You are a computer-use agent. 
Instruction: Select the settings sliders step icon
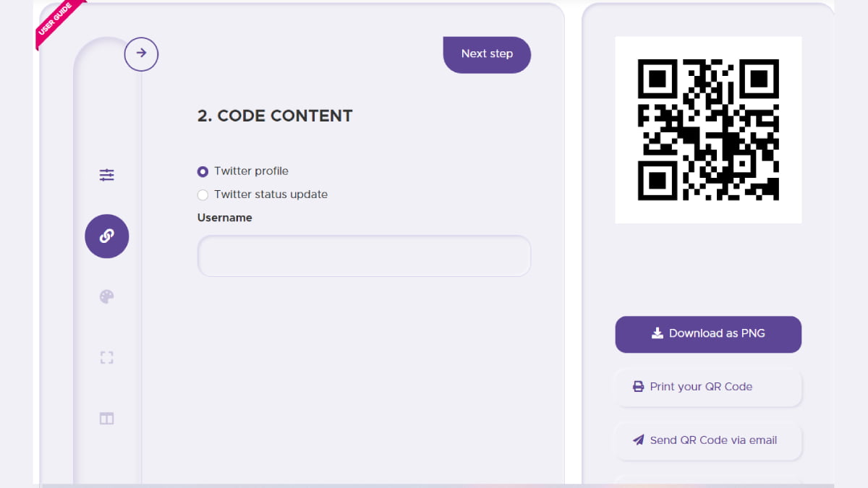point(106,174)
